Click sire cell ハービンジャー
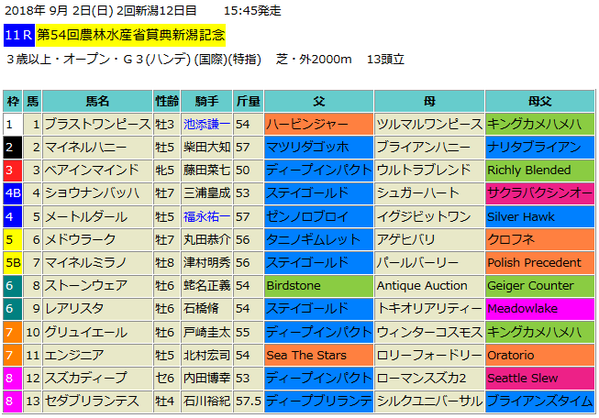 click(x=319, y=125)
